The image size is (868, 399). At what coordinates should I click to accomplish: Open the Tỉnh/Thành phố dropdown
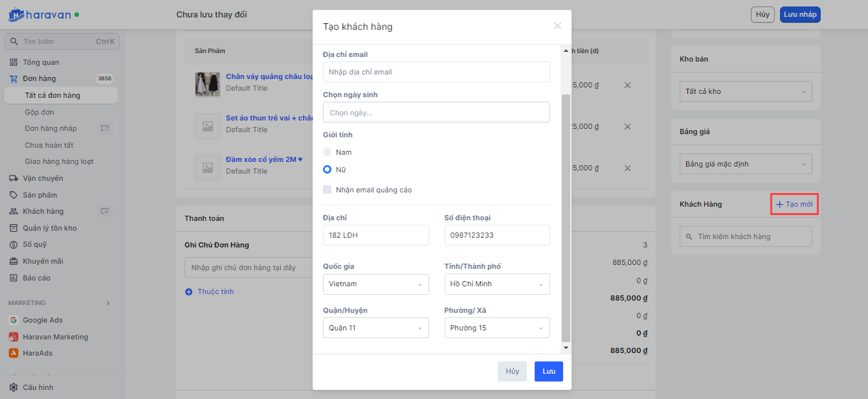point(496,284)
